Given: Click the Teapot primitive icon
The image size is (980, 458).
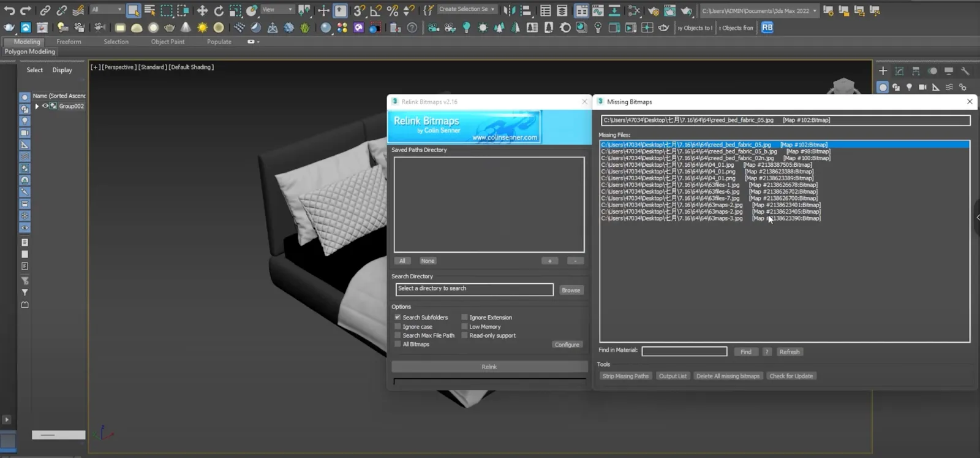Looking at the screenshot, I should pos(170,28).
